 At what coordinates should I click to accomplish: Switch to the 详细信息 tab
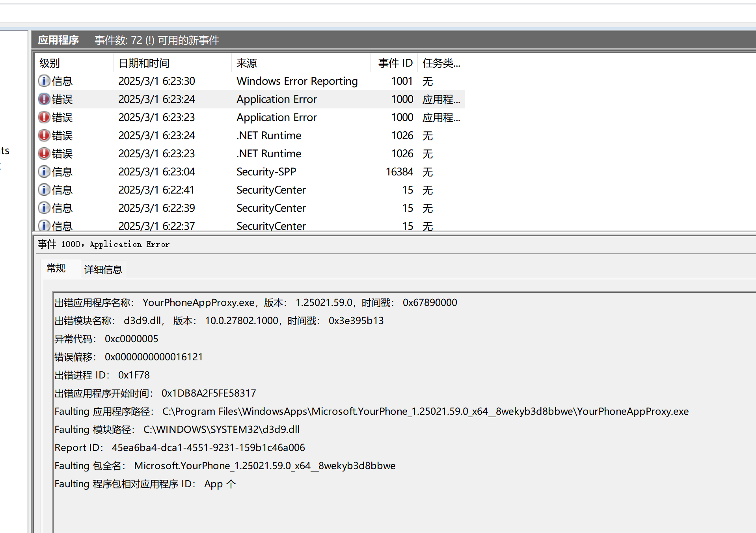pos(103,269)
